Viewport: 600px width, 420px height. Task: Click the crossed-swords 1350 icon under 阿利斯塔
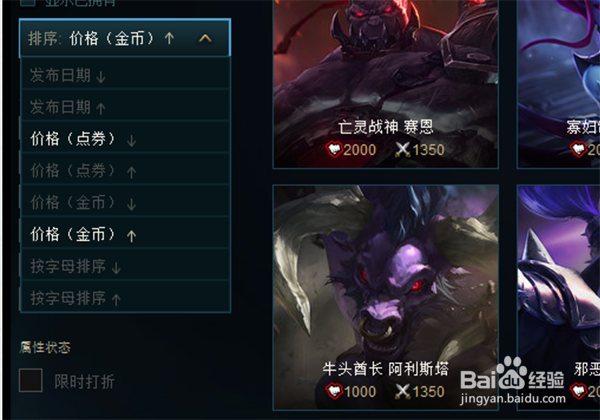pos(403,391)
